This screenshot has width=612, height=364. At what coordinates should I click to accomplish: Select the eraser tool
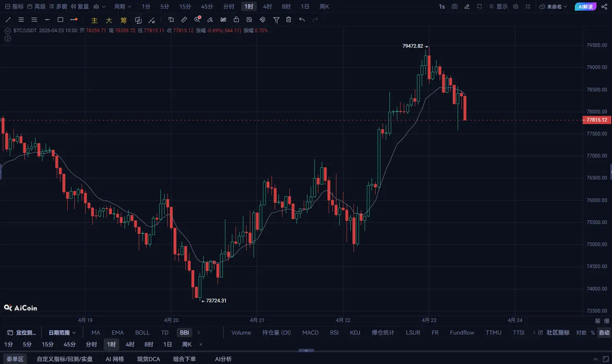click(210, 20)
